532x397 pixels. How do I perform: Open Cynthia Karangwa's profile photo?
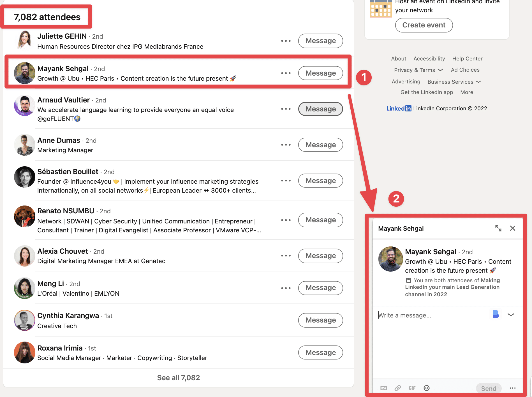25,320
